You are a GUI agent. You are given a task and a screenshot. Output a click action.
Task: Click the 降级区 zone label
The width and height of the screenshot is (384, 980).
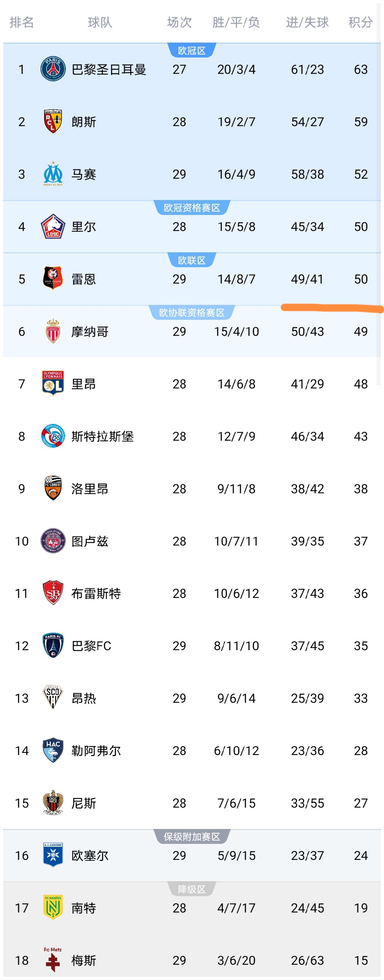[x=192, y=889]
